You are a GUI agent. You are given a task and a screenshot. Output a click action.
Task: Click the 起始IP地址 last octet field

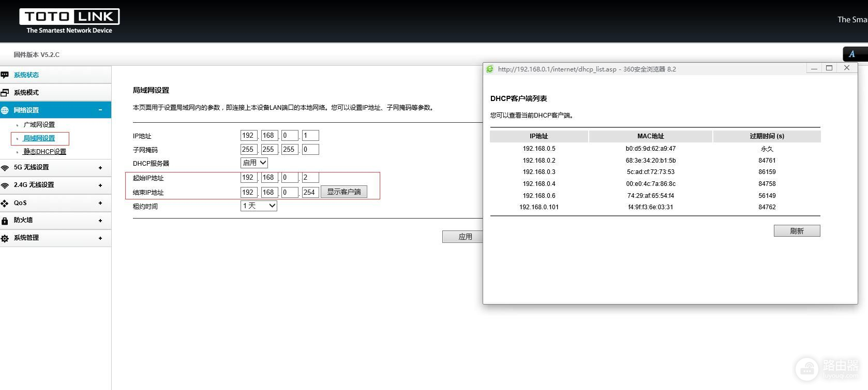coord(310,178)
